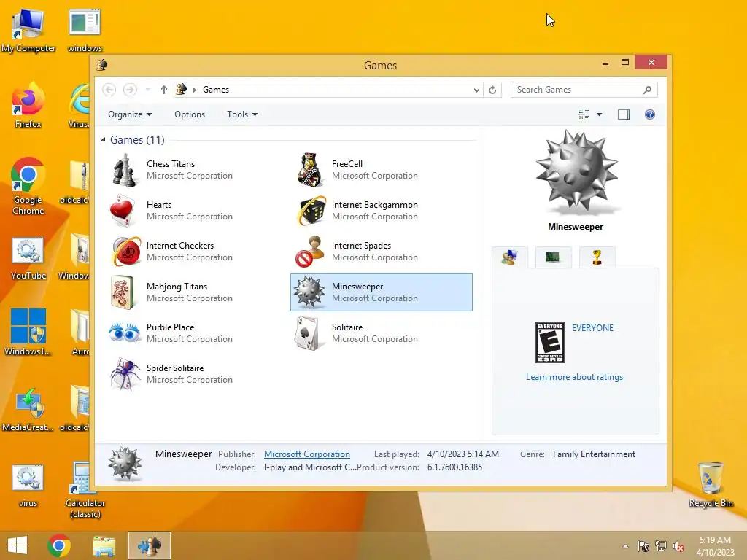Open the view options dropdown arrow
Viewport: 747px width, 560px height.
click(x=600, y=114)
